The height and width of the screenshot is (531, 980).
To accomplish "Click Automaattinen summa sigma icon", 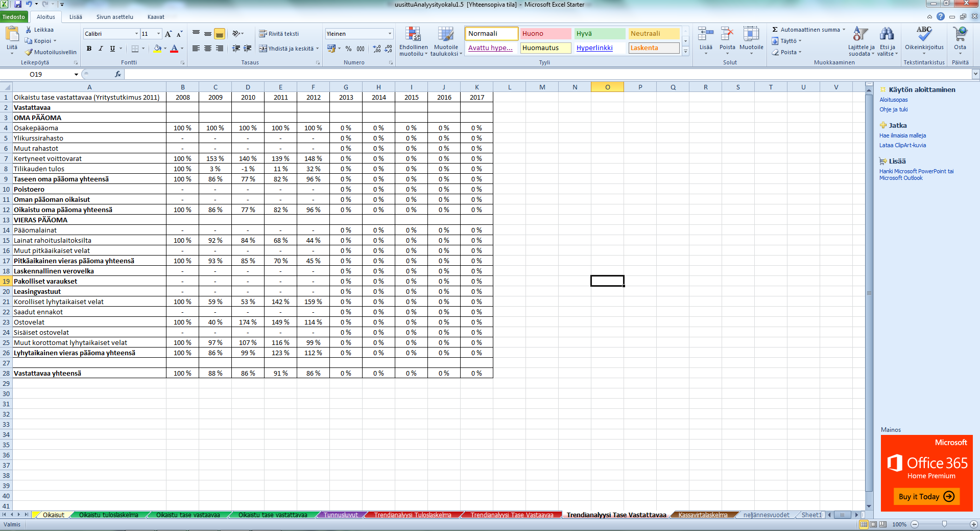I will 775,30.
